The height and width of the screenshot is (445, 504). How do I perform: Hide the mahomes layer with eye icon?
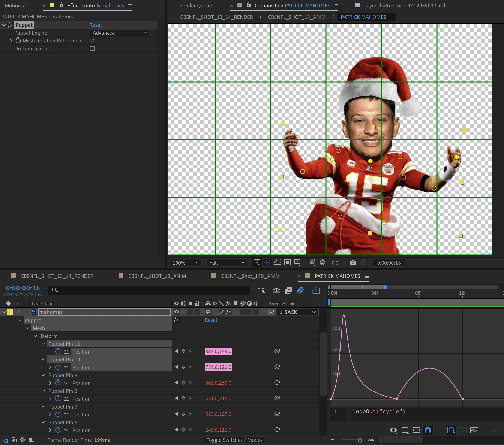click(x=177, y=312)
